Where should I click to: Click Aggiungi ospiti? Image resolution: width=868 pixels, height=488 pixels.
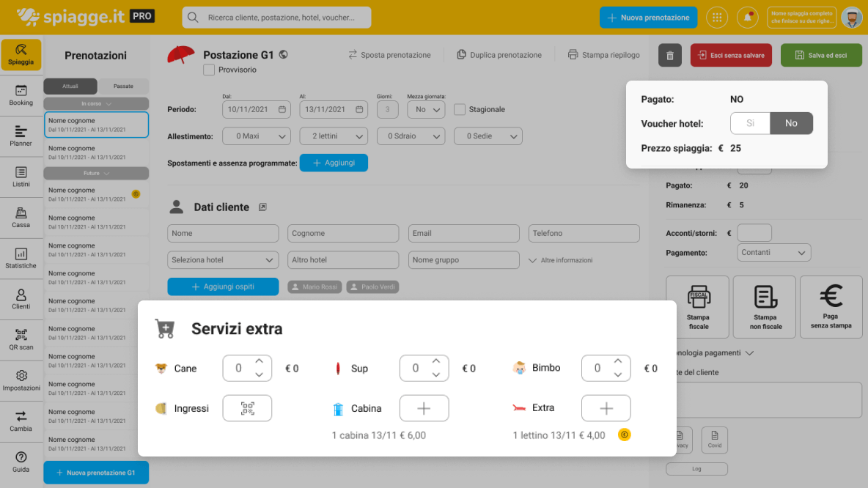click(223, 286)
